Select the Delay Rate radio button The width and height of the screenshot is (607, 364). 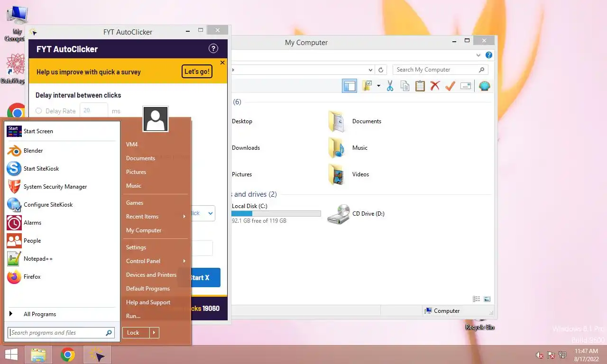pos(39,111)
